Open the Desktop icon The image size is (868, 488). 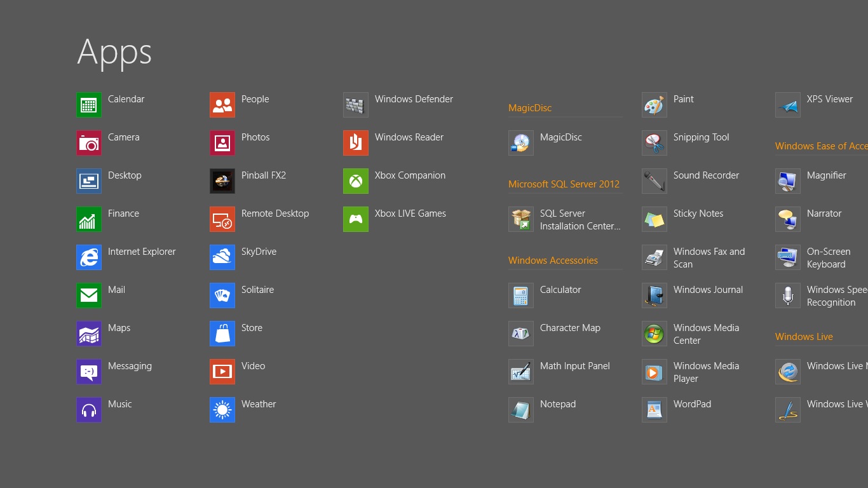89,181
